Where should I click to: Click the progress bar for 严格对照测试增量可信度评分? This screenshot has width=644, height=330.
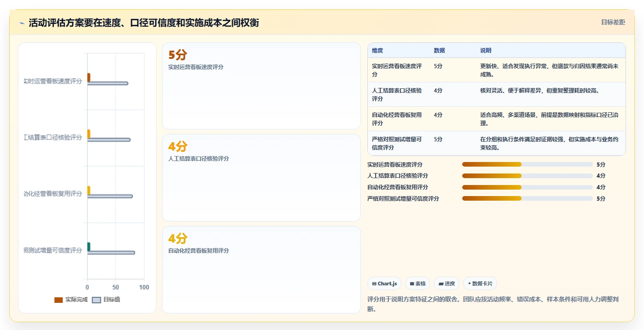point(528,198)
